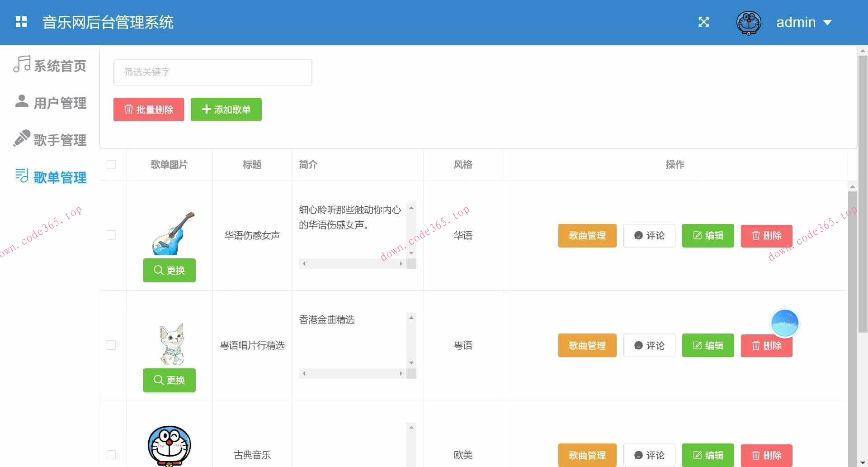Open the admin account dropdown
Viewport: 868px width, 467px height.
(805, 22)
